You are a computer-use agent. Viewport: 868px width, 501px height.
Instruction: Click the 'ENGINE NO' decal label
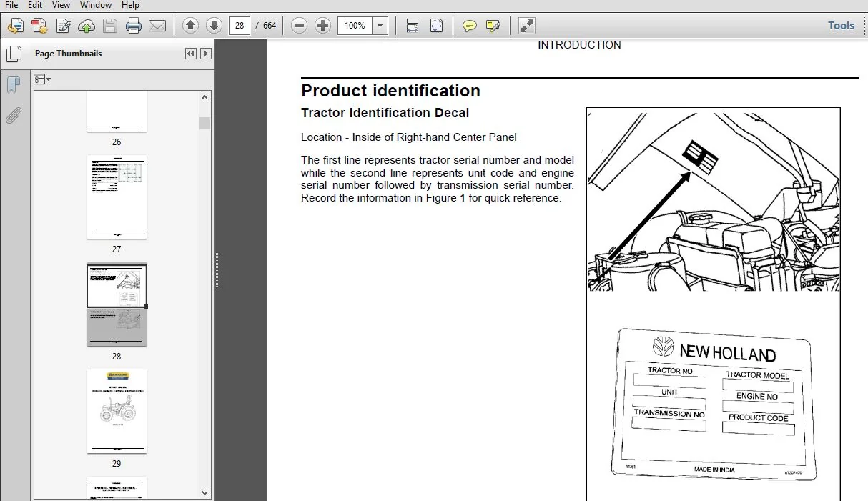click(x=757, y=396)
